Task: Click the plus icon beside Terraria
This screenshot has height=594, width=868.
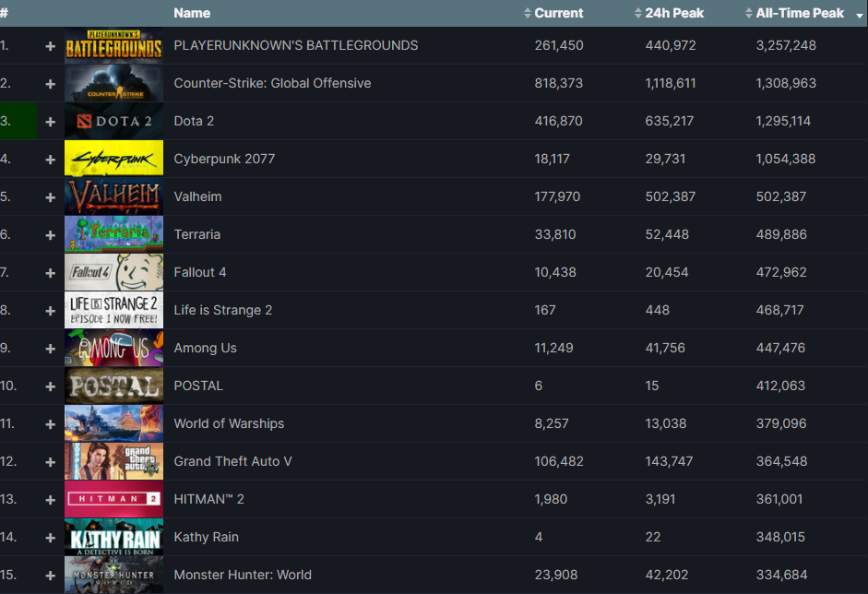Action: pyautogui.click(x=51, y=234)
